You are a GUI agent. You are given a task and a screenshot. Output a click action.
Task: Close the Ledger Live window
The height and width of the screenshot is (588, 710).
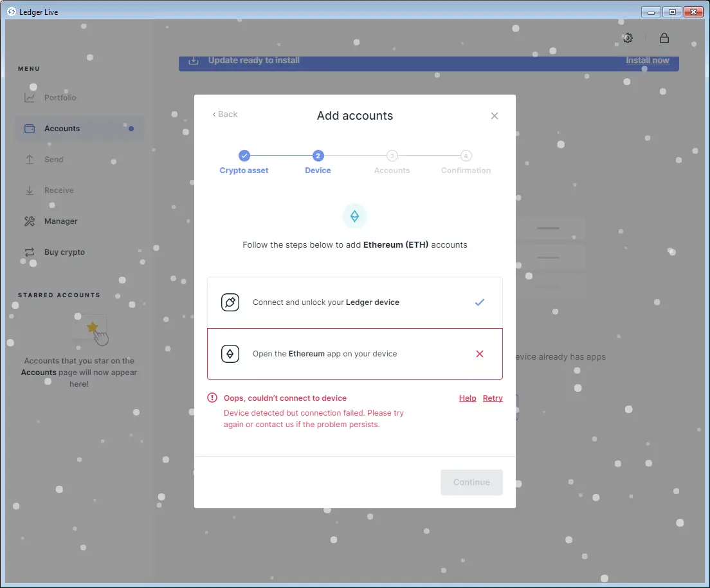point(693,12)
